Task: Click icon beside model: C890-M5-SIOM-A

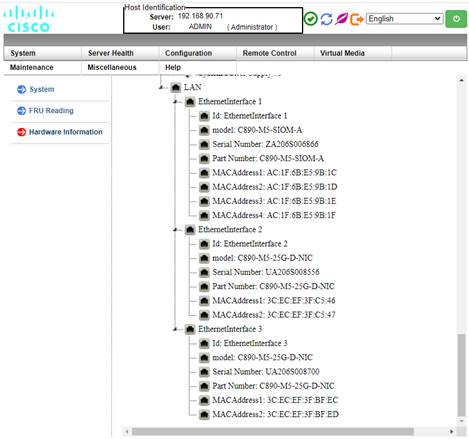Action: click(204, 130)
